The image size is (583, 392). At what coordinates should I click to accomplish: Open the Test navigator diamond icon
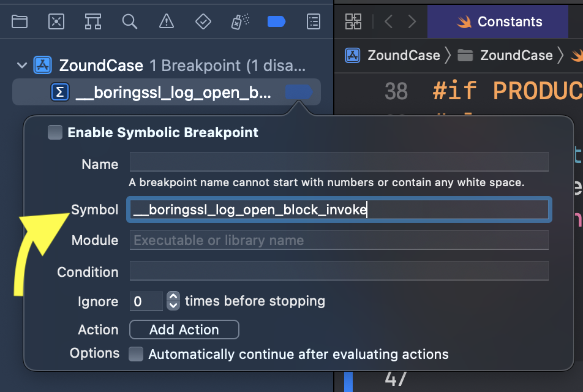tap(203, 22)
